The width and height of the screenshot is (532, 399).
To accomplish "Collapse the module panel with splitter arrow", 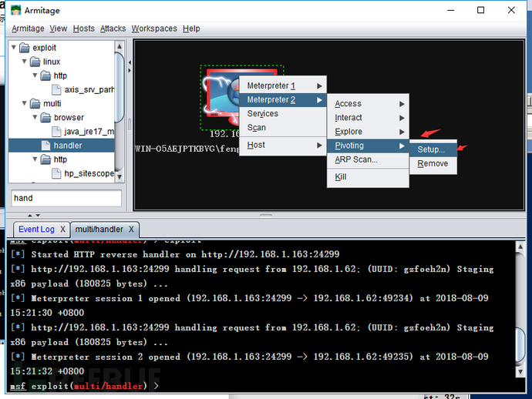I will pyautogui.click(x=130, y=62).
